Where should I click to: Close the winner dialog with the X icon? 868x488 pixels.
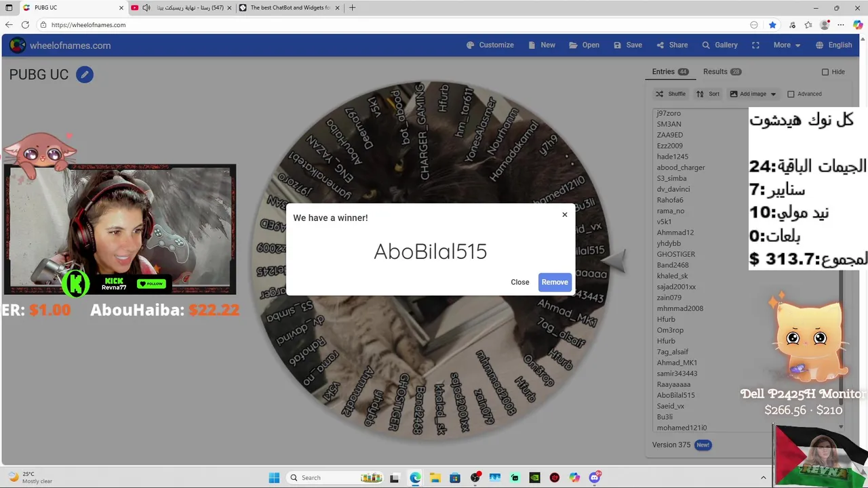[564, 215]
